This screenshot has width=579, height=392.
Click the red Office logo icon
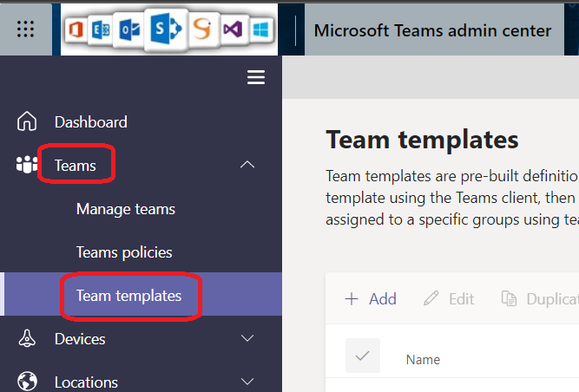(x=78, y=31)
